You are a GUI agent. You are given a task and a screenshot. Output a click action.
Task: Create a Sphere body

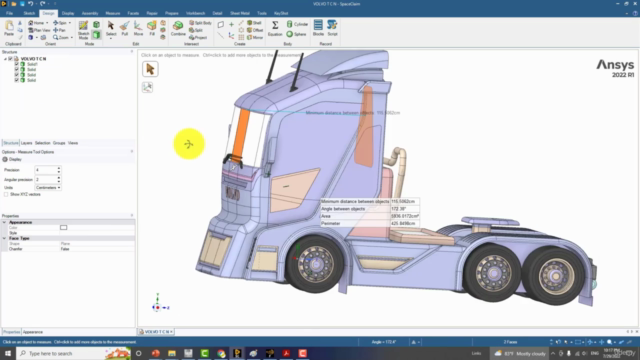pos(296,34)
